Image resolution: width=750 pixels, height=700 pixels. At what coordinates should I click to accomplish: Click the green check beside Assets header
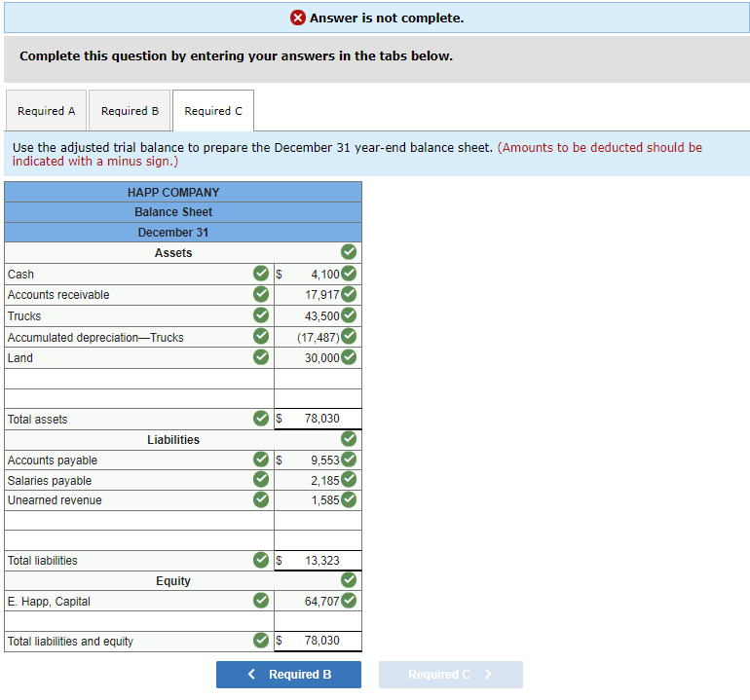(x=349, y=251)
